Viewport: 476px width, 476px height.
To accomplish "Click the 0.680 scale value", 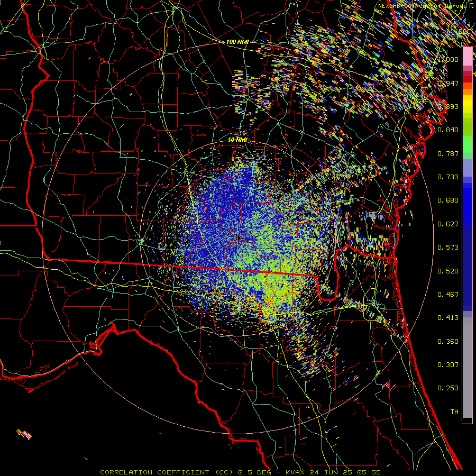I will point(448,200).
